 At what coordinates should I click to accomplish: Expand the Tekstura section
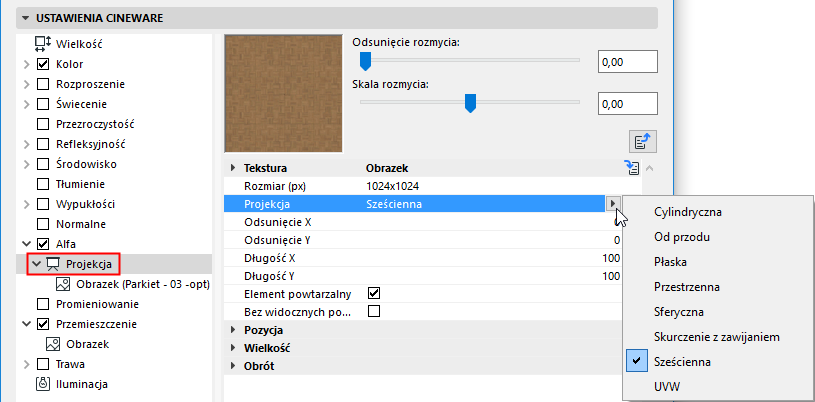[232, 168]
